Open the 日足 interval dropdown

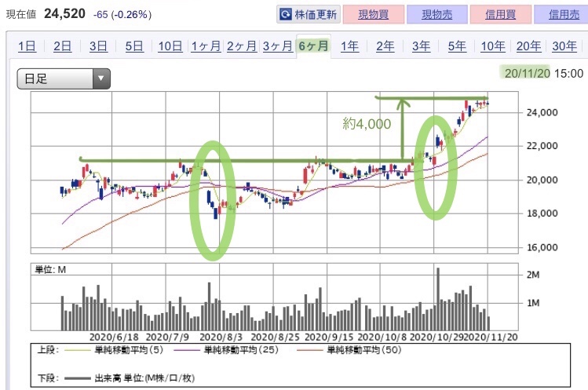[64, 78]
